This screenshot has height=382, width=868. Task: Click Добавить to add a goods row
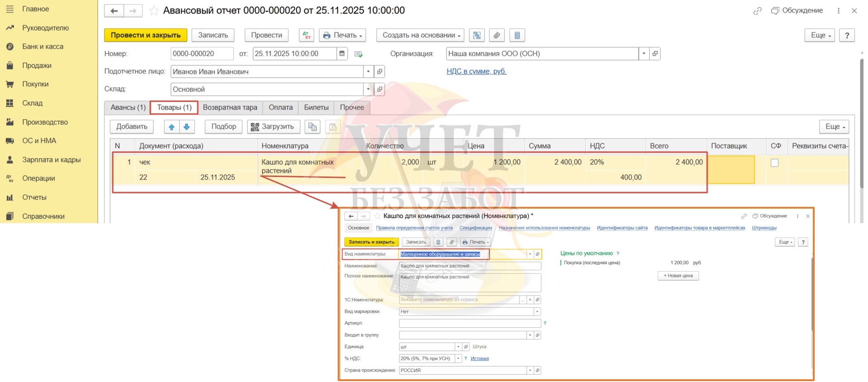coord(132,127)
